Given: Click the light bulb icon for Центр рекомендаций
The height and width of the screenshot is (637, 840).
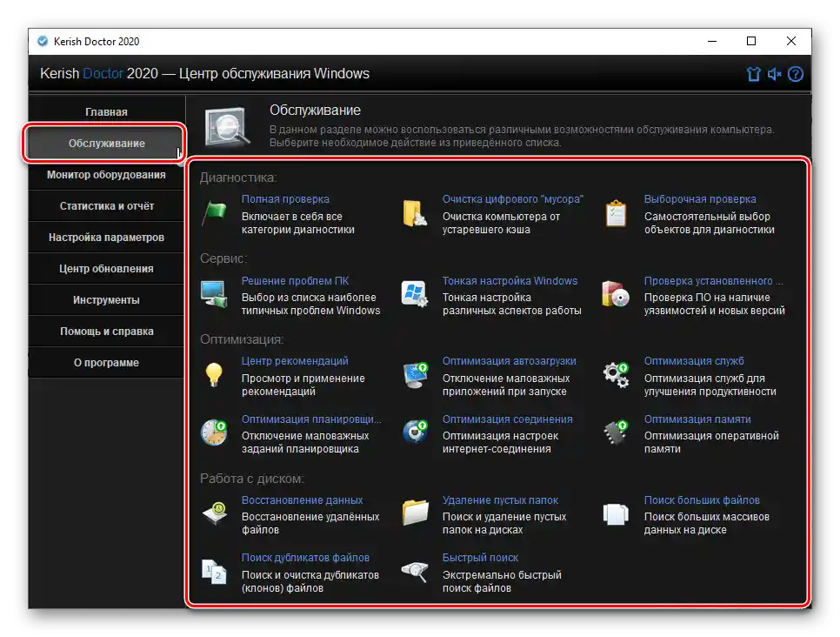Looking at the screenshot, I should tap(214, 375).
